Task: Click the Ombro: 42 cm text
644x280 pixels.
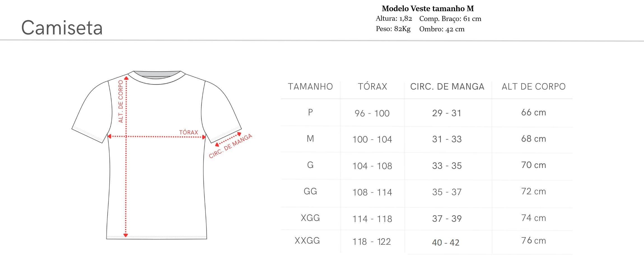Action: [442, 29]
